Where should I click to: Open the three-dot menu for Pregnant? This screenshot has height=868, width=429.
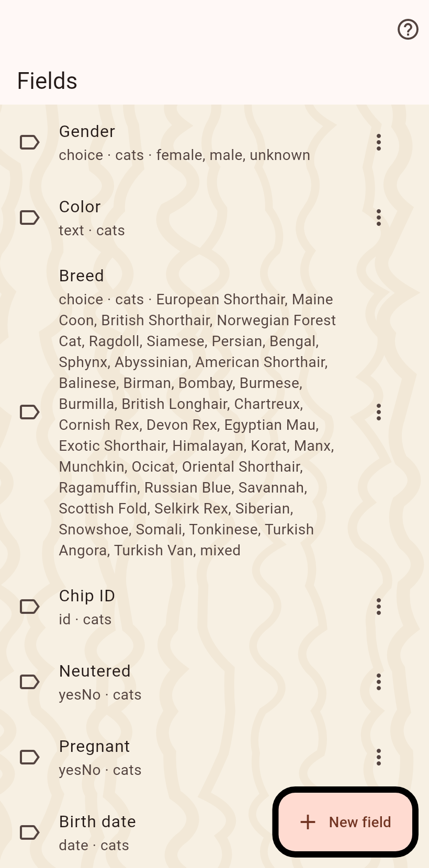click(379, 757)
